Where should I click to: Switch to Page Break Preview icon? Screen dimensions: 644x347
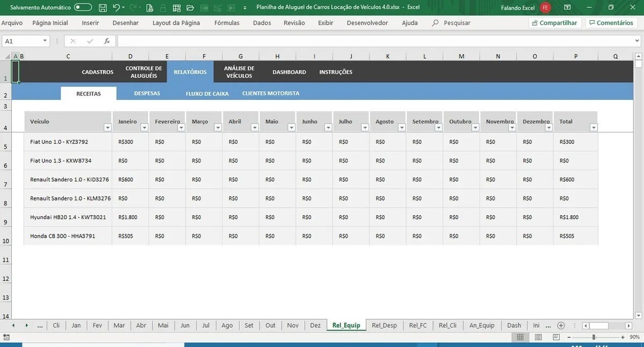556,337
